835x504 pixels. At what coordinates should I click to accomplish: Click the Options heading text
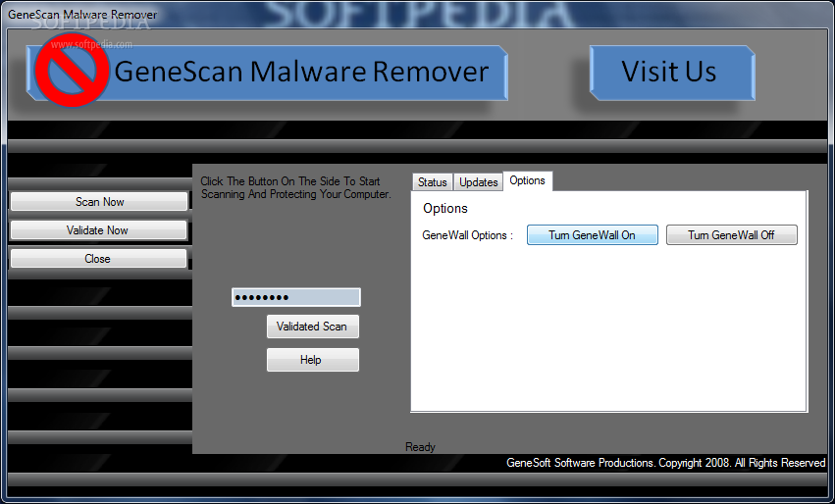pos(445,208)
